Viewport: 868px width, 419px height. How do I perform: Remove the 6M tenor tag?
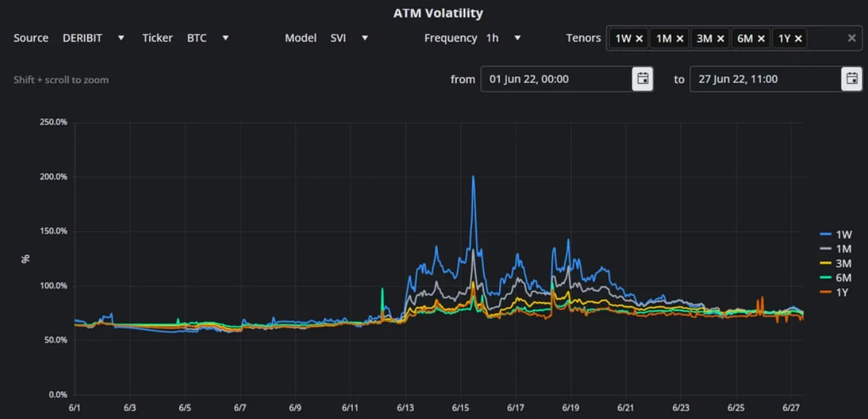[761, 39]
